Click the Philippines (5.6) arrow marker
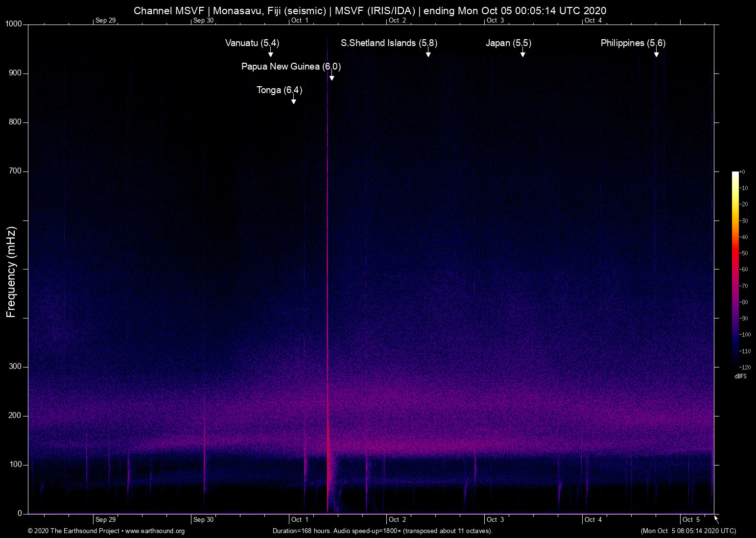Screen dimensions: 756x538 coord(656,53)
